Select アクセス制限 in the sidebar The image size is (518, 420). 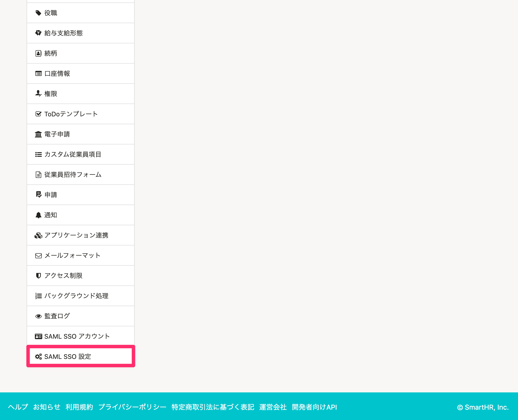tap(81, 276)
